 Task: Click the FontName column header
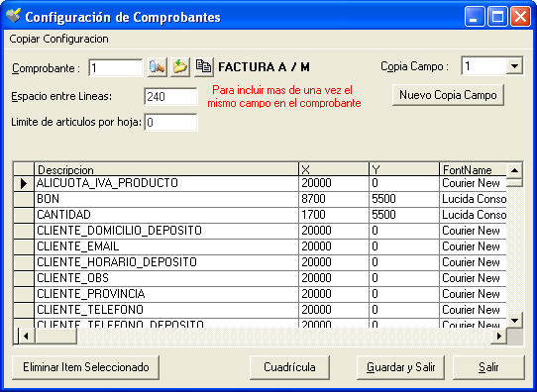pos(473,169)
